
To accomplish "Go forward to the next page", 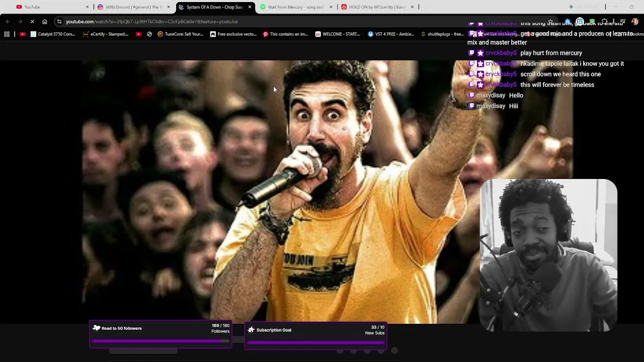I will (x=20, y=22).
